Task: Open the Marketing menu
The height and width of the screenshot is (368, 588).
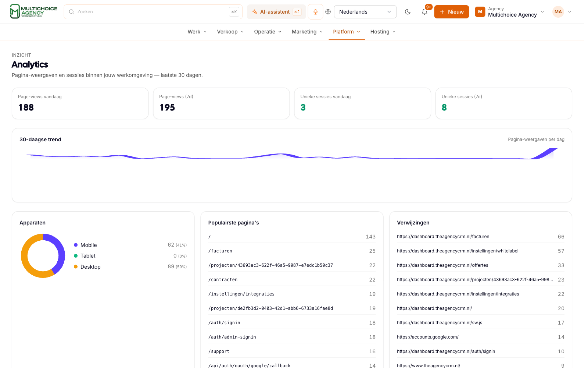Action: point(307,32)
